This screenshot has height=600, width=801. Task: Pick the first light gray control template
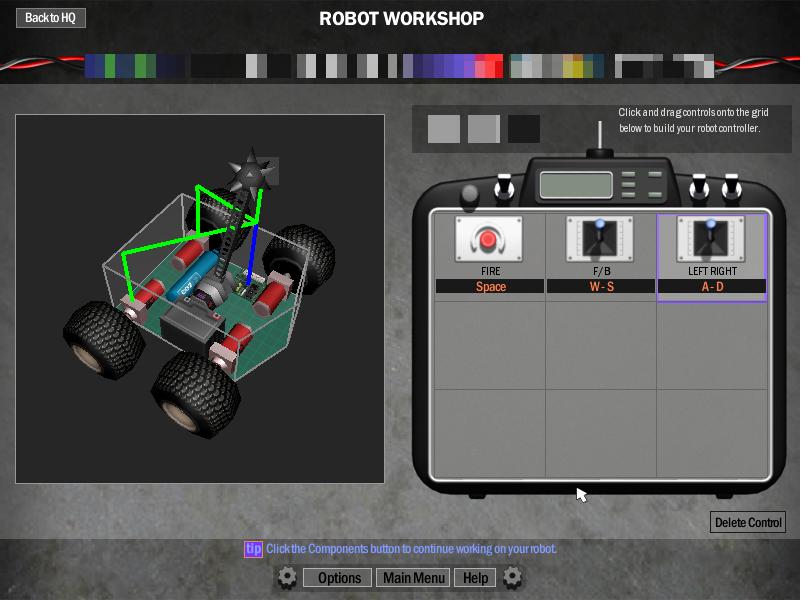[444, 129]
